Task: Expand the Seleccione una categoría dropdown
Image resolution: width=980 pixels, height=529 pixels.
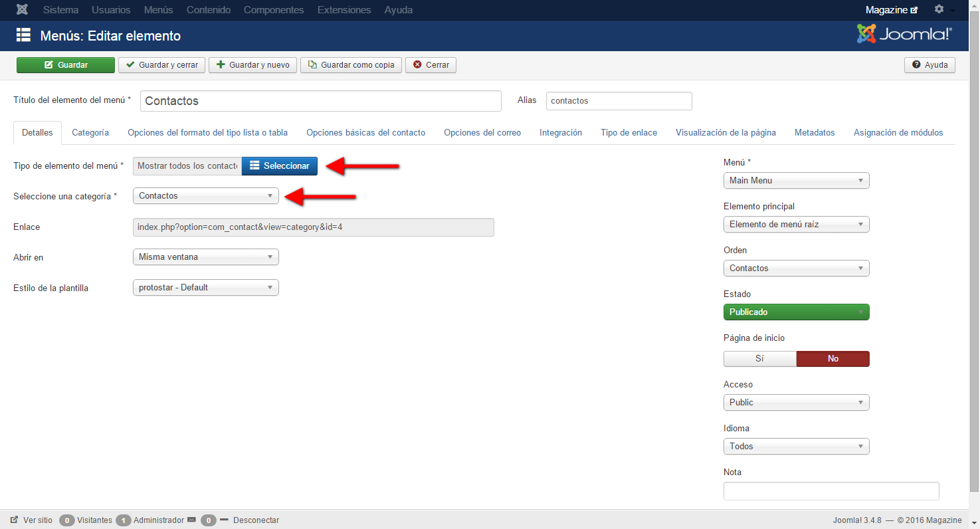Action: click(x=206, y=195)
